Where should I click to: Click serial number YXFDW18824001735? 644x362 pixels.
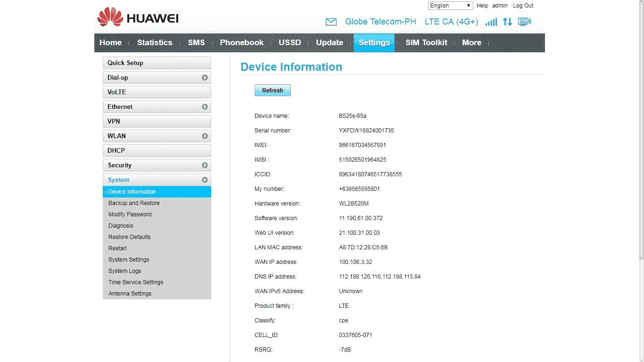point(366,131)
